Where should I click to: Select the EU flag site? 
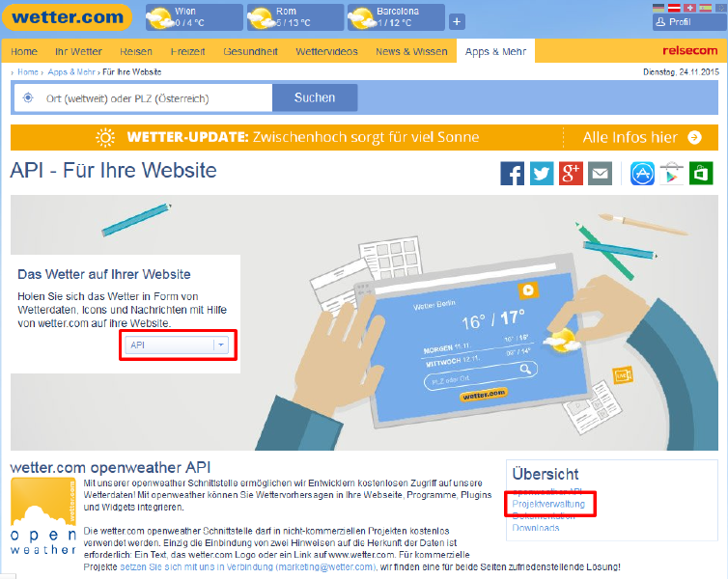click(721, 8)
